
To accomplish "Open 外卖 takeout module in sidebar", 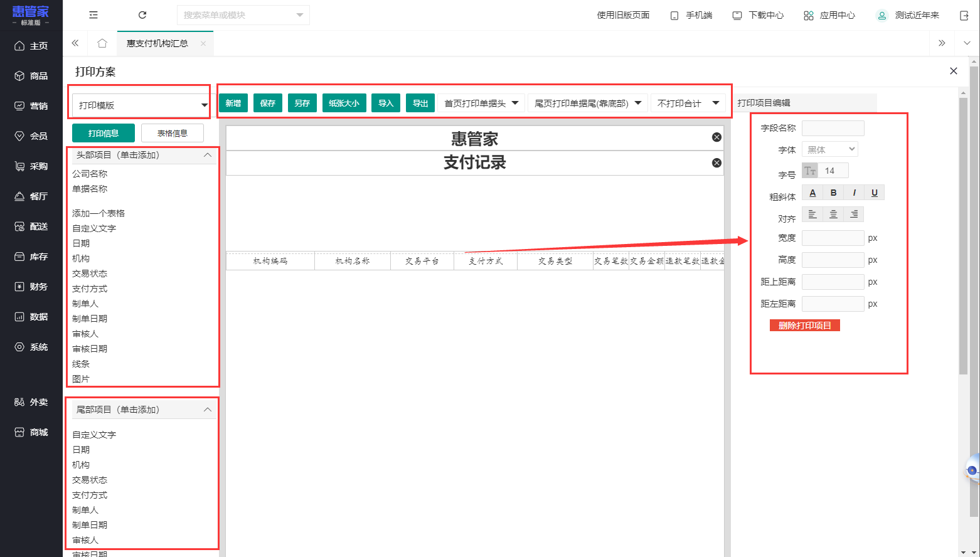I will (31, 402).
